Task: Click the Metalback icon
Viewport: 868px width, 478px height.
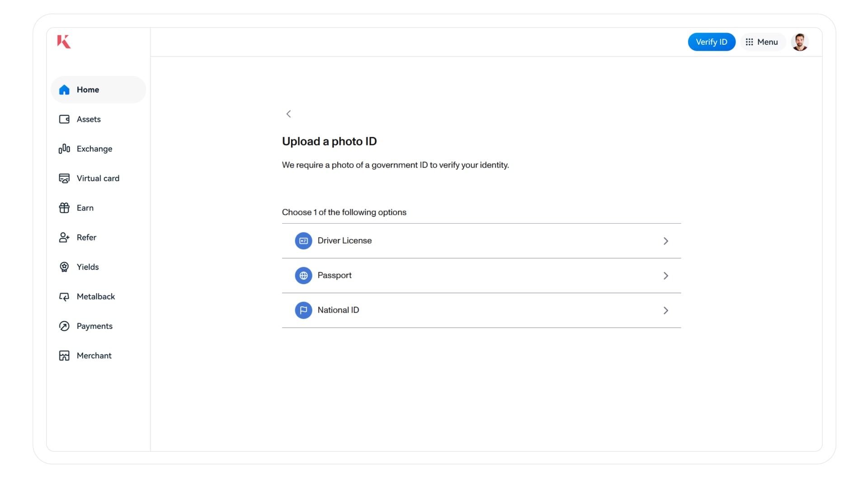Action: pos(64,297)
